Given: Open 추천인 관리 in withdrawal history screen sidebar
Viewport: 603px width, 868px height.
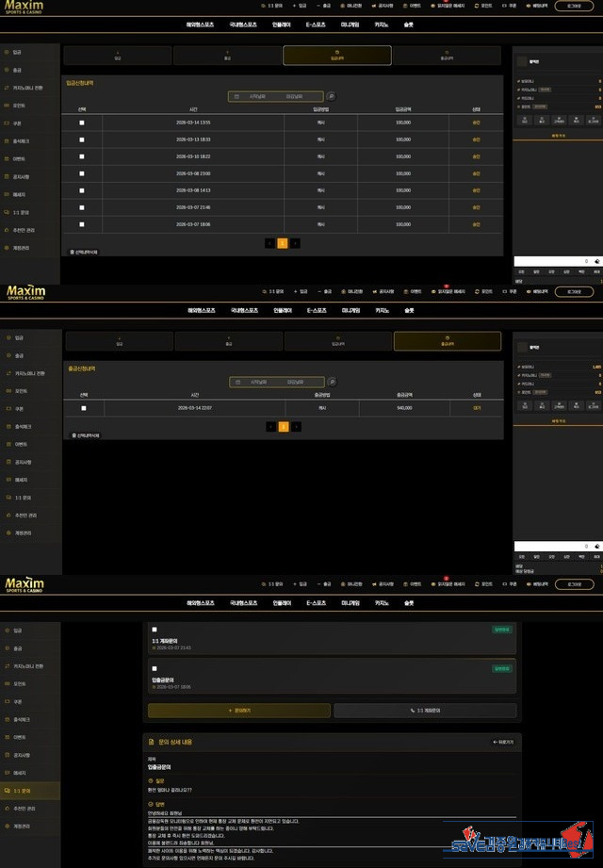Looking at the screenshot, I should click(x=25, y=516).
